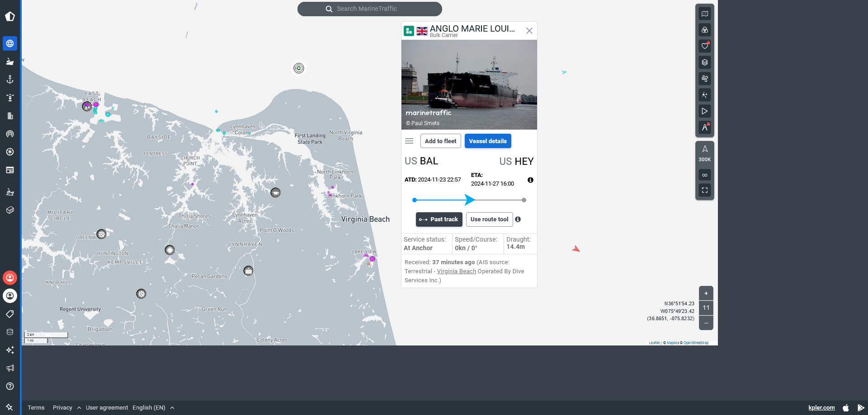The height and width of the screenshot is (415, 868).
Task: Open the photos shutter icon
Action: click(x=10, y=152)
